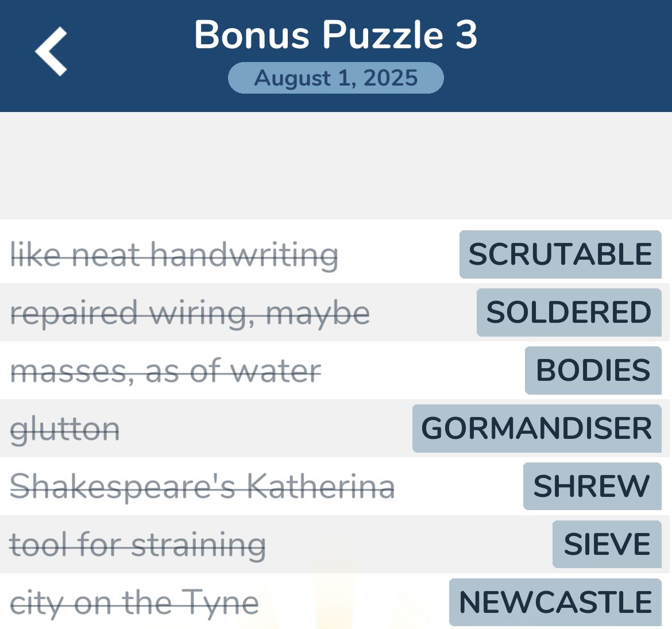Open the August 1, 2025 date selector
This screenshot has height=629, width=672.
(x=336, y=78)
